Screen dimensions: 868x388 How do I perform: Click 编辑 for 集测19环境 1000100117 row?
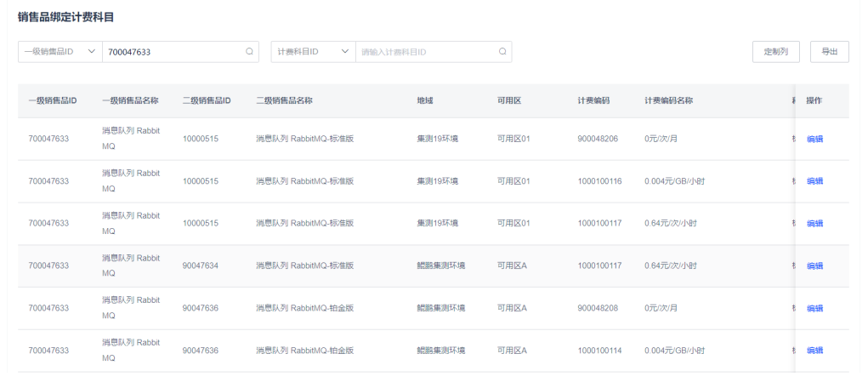814,224
